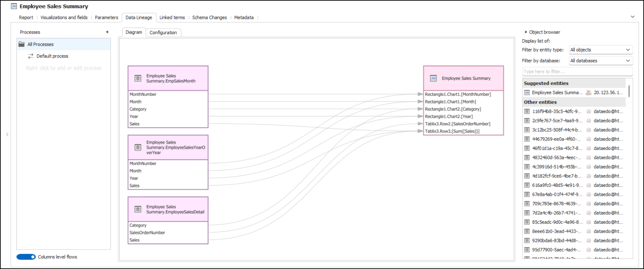Open the Filter by database dropdown
Viewport: 644px width, 269px height.
(600, 61)
